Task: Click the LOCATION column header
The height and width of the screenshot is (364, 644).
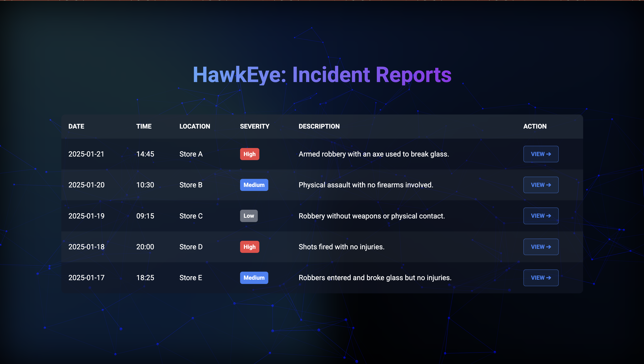Action: [x=195, y=126]
